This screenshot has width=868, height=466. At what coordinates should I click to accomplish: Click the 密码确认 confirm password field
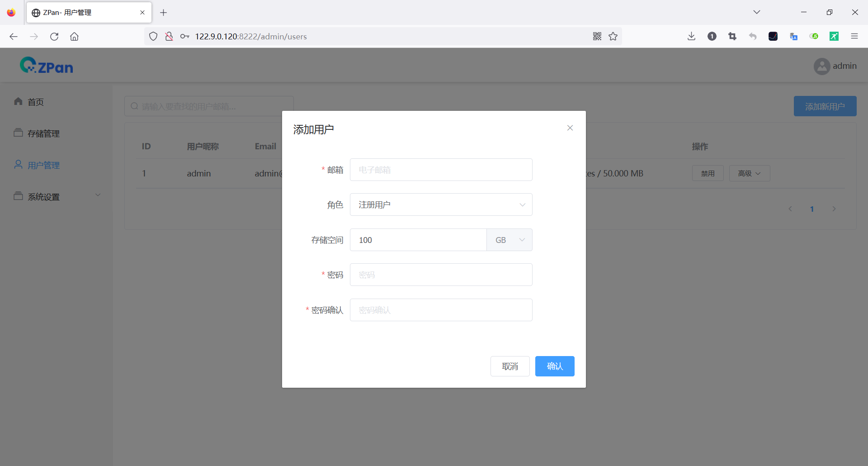[x=441, y=310]
